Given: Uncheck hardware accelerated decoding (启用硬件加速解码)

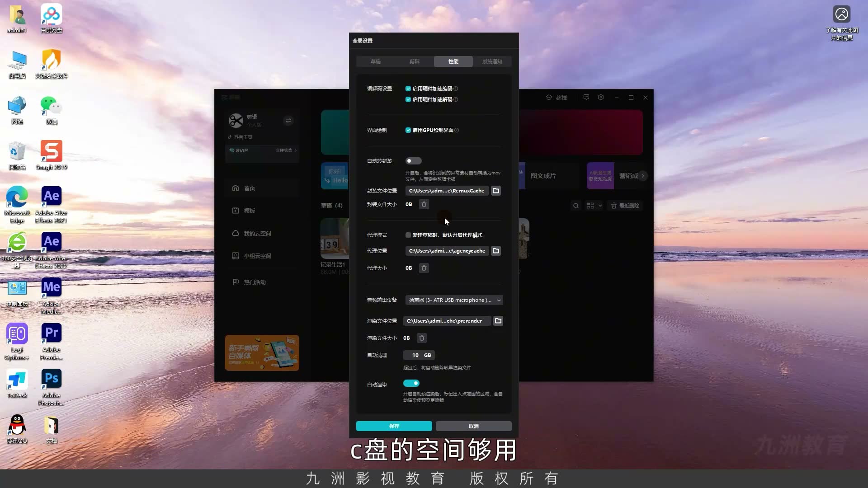Looking at the screenshot, I should [x=408, y=99].
